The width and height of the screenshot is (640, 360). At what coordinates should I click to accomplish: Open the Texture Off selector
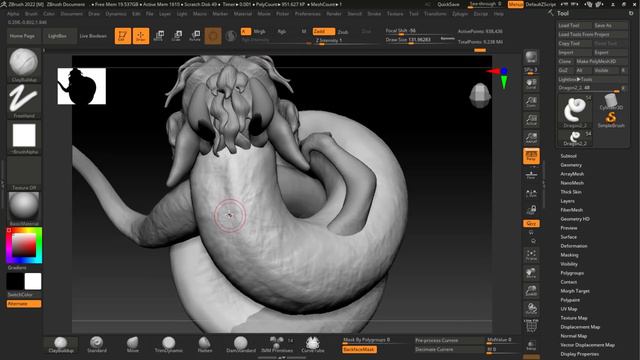(24, 173)
